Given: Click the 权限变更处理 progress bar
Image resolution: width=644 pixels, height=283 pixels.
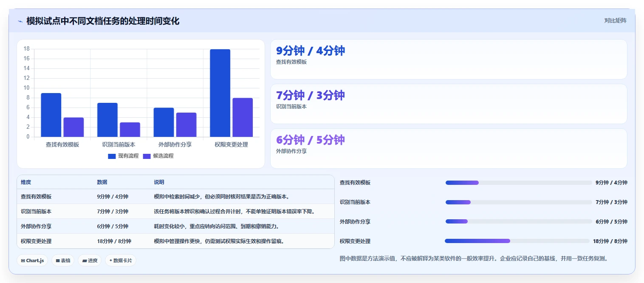Looking at the screenshot, I should click(x=517, y=241).
